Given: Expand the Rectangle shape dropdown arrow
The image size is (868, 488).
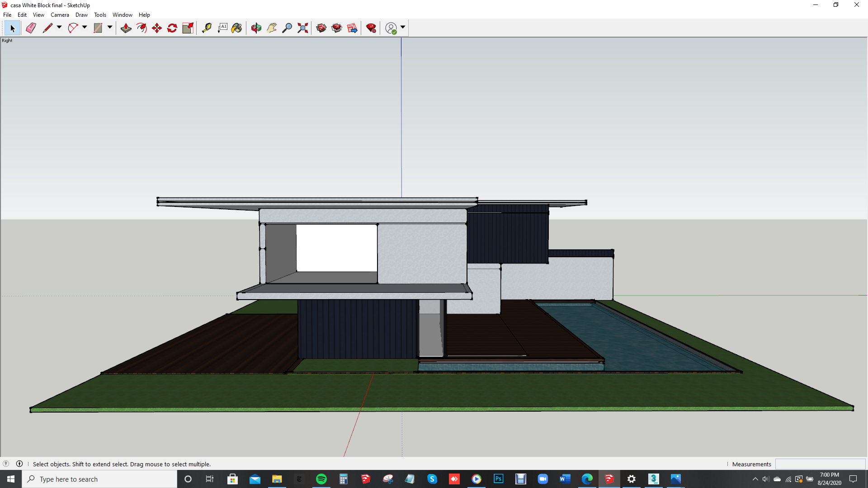Looking at the screenshot, I should [110, 28].
